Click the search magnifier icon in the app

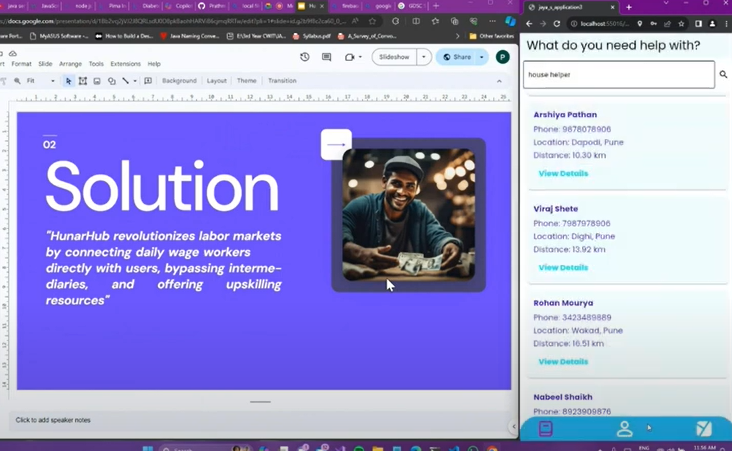point(723,74)
